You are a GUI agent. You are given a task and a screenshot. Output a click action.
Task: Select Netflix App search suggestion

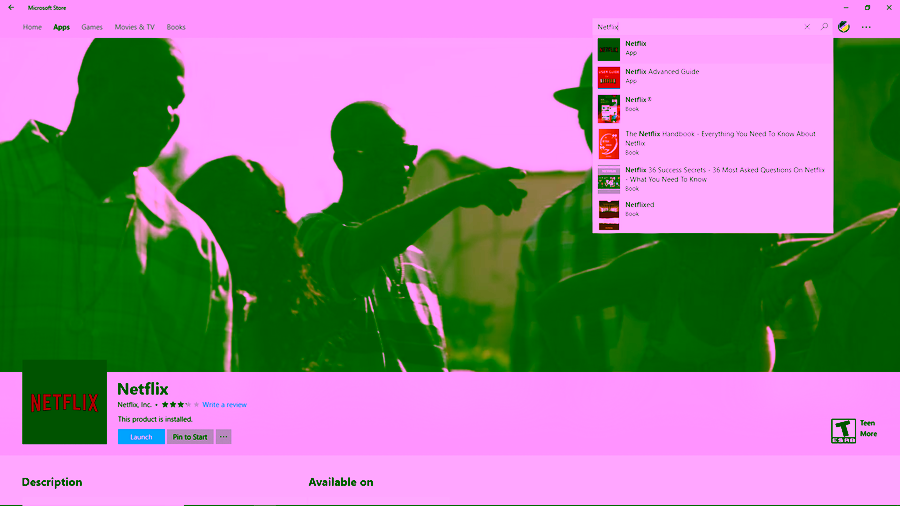(x=712, y=49)
